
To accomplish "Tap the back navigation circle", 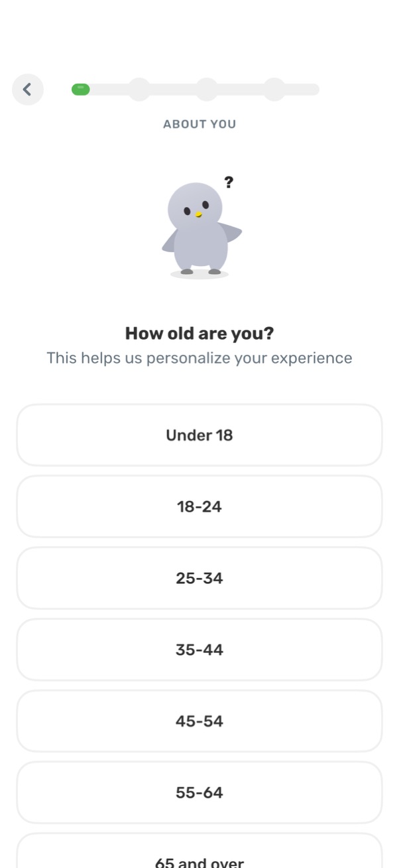I will (27, 89).
